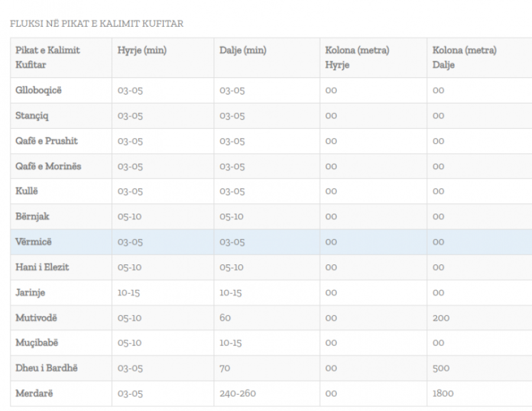
Task: Click the Qafë e Prushit row
Action: point(47,141)
